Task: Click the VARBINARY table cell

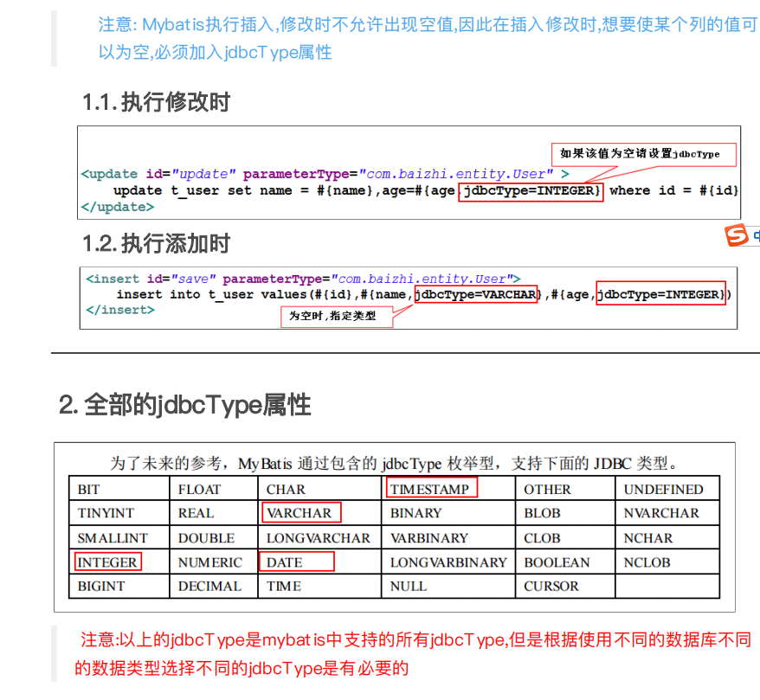Action: (448, 537)
